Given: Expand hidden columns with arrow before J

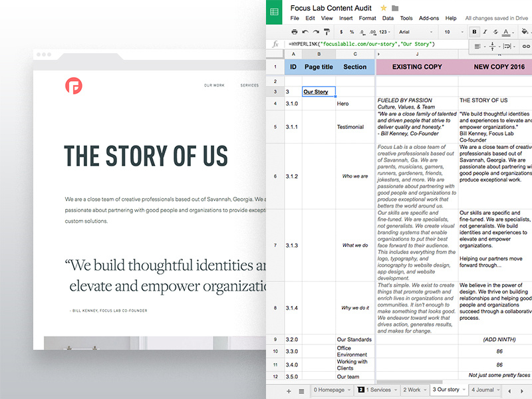Looking at the screenshot, I should coord(378,54).
